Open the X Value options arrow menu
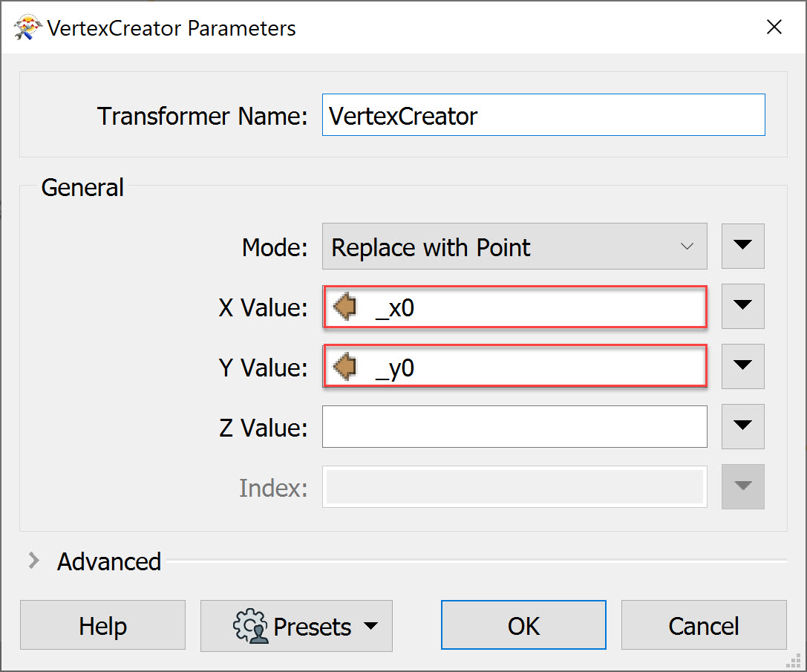The width and height of the screenshot is (807, 672). [742, 307]
